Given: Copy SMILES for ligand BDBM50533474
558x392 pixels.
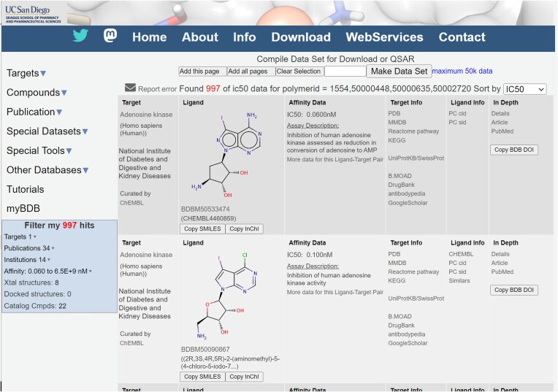Looking at the screenshot, I should pyautogui.click(x=202, y=228).
